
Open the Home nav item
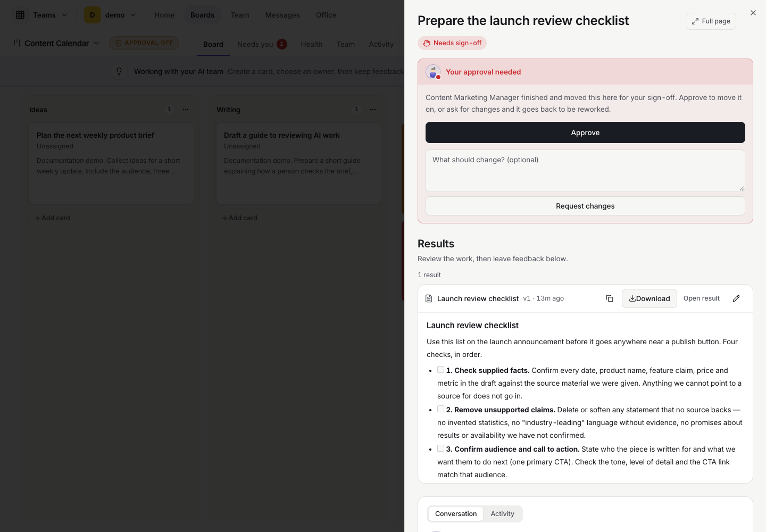[x=164, y=15]
